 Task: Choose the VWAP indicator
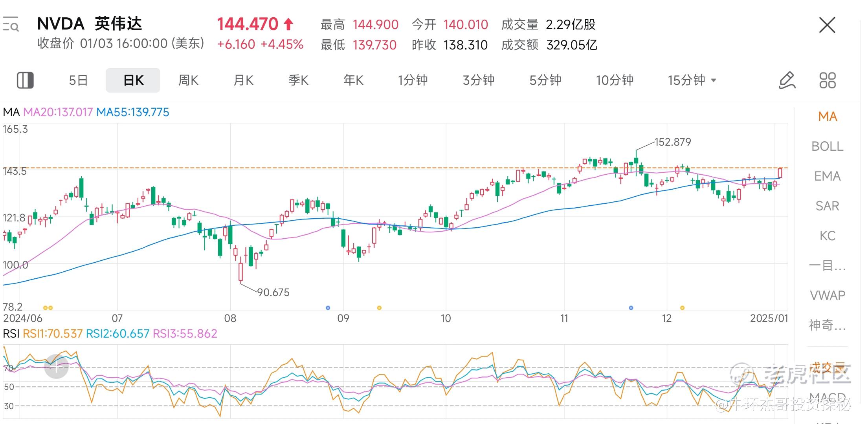[x=828, y=295]
